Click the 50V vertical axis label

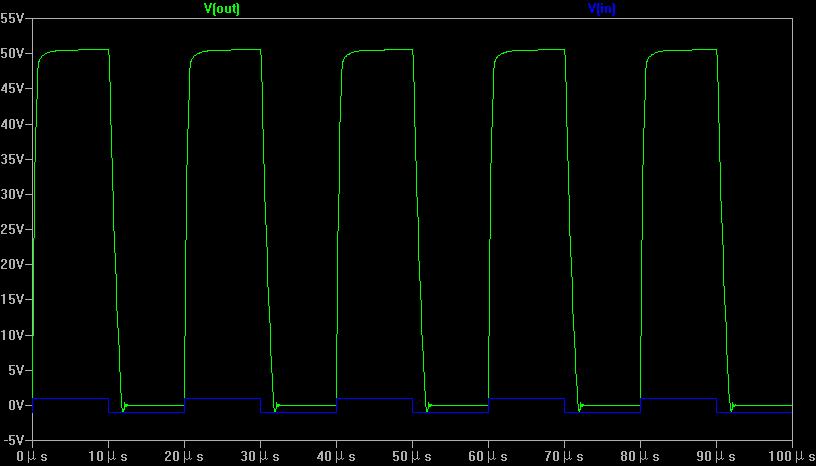coord(12,54)
